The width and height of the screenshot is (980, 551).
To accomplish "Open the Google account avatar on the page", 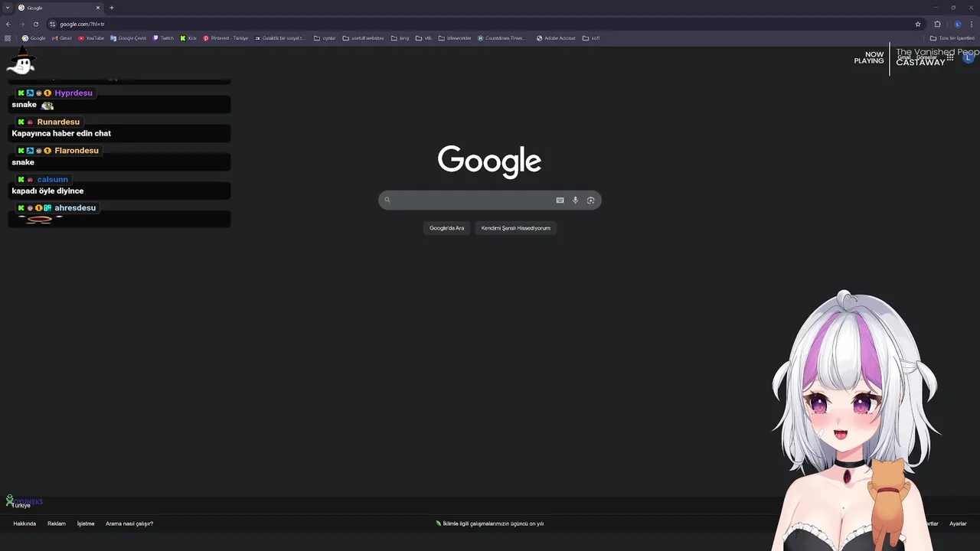I will click(x=969, y=57).
